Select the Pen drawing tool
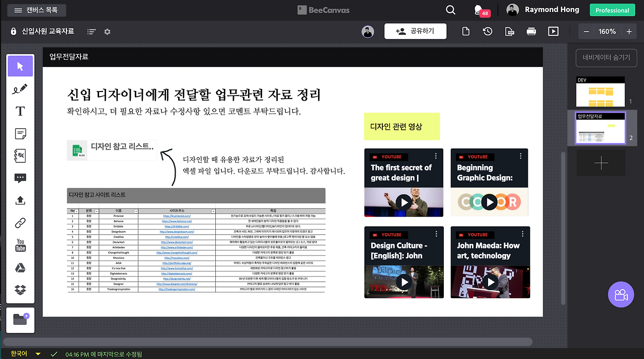 [20, 89]
